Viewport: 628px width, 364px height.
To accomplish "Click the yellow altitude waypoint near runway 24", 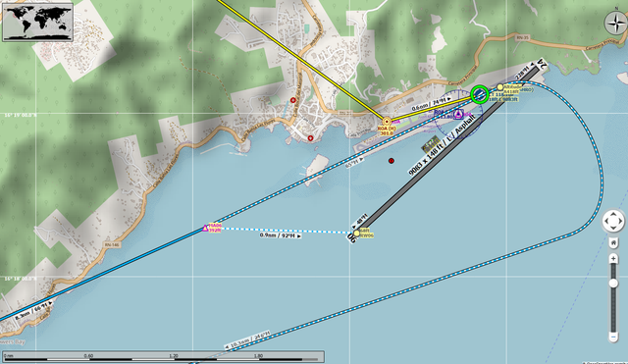I will [x=499, y=87].
